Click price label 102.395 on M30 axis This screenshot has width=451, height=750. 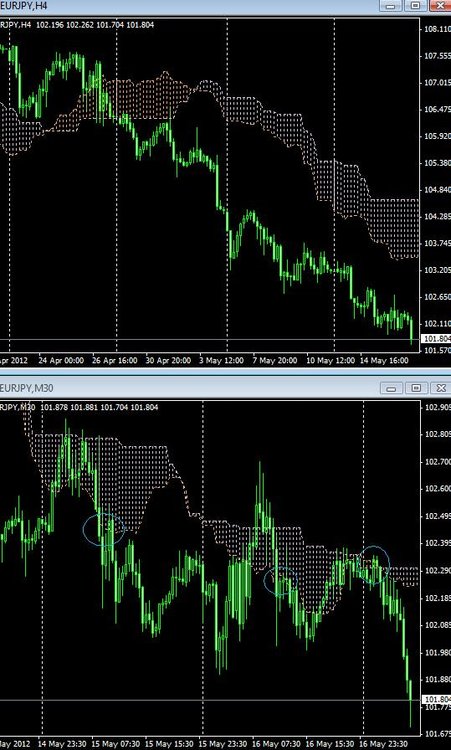click(x=437, y=543)
